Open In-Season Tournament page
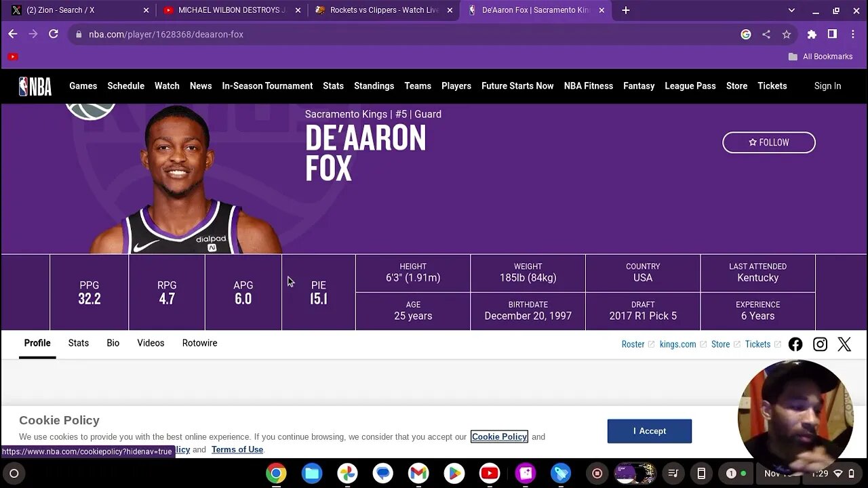The height and width of the screenshot is (488, 868). point(267,86)
